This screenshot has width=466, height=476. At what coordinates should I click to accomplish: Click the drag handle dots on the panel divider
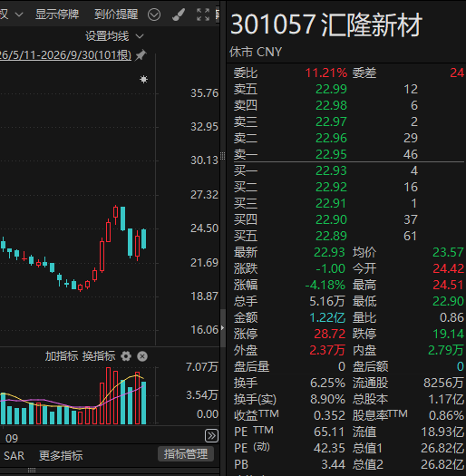tap(223, 156)
